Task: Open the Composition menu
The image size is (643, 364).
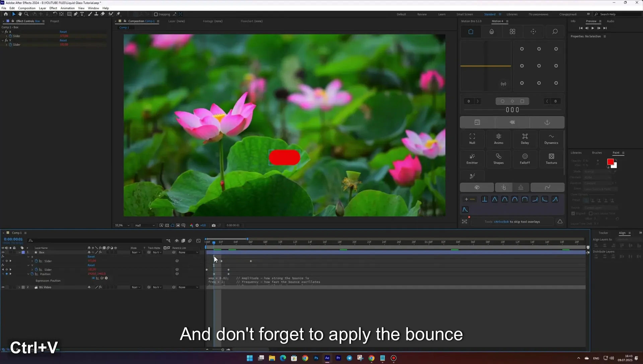Action: point(27,8)
